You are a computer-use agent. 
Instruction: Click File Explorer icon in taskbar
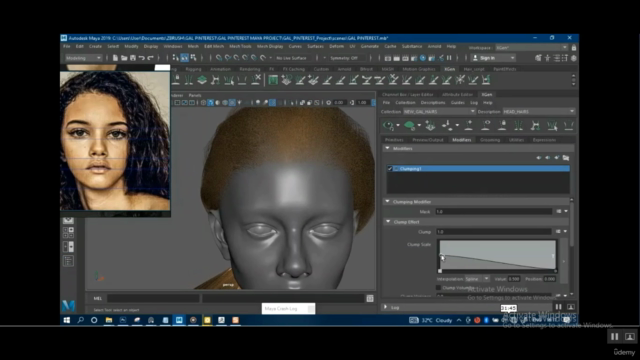coord(109,320)
